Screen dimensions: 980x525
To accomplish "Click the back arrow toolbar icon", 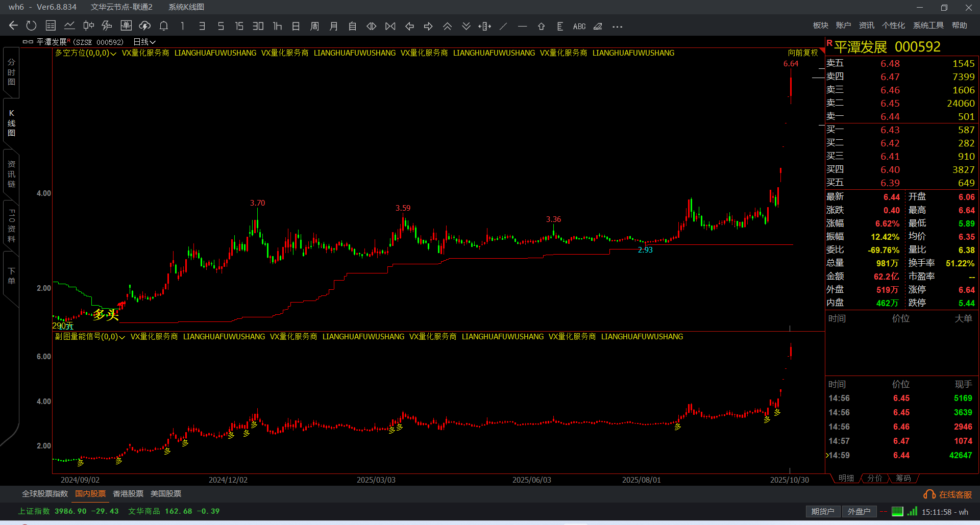I will (13, 26).
